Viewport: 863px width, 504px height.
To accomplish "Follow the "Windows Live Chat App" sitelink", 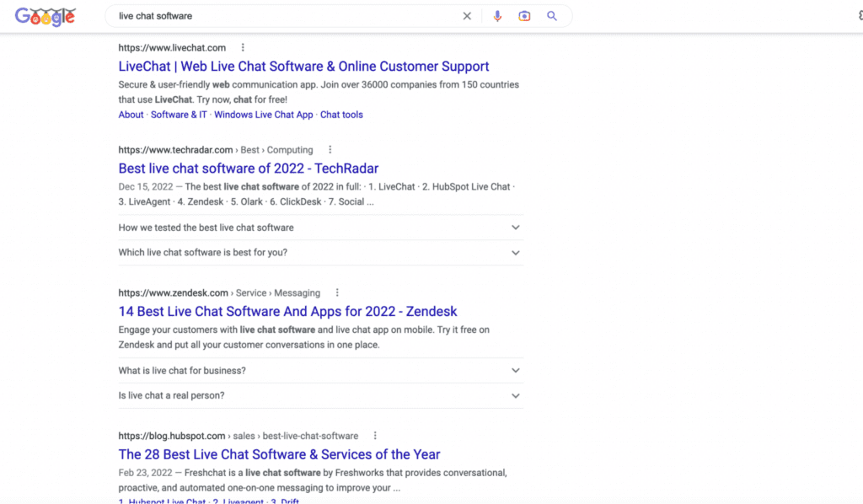I will [x=263, y=115].
